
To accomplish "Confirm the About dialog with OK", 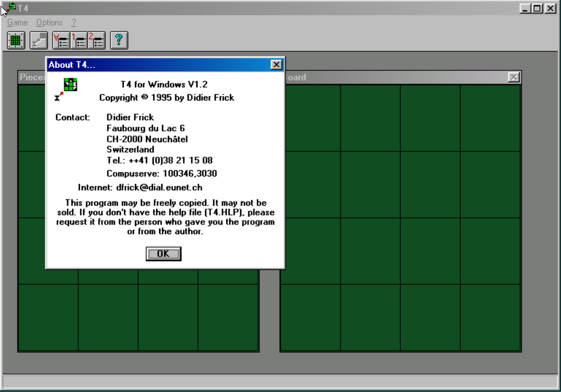I will tap(164, 254).
